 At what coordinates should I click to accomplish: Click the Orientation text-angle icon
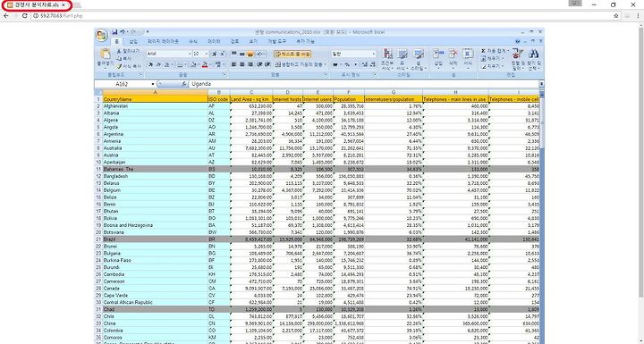click(x=260, y=54)
